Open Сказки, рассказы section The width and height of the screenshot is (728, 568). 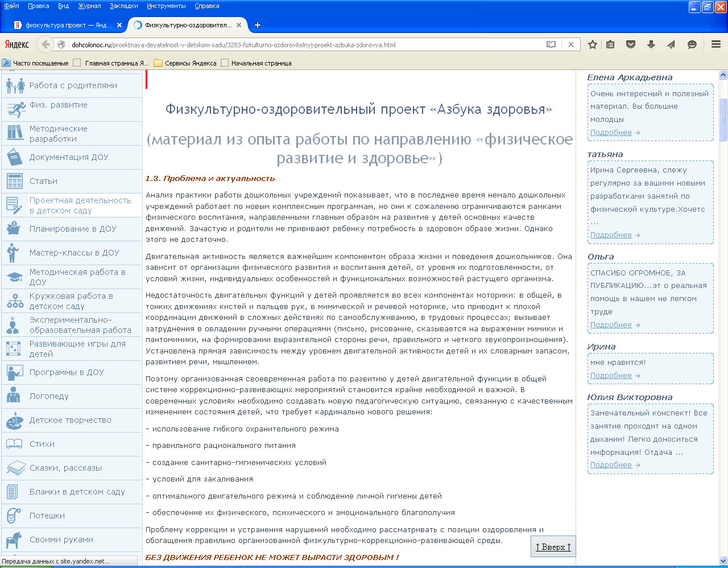tap(72, 468)
